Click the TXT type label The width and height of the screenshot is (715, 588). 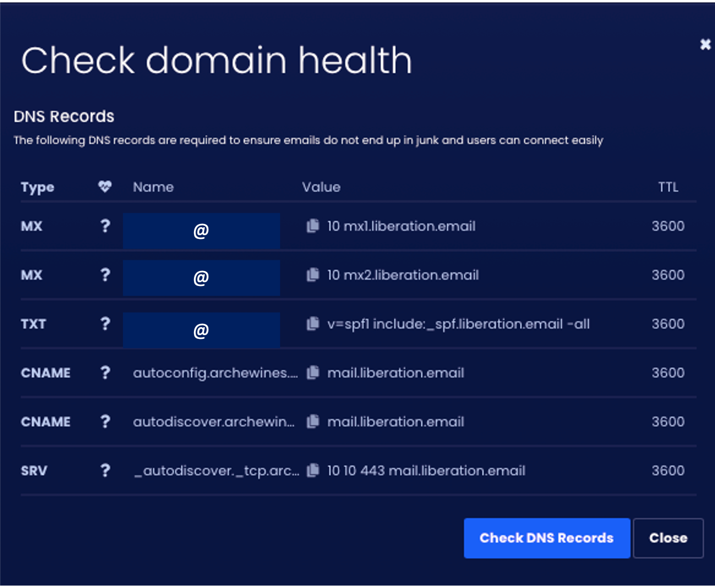(x=33, y=324)
